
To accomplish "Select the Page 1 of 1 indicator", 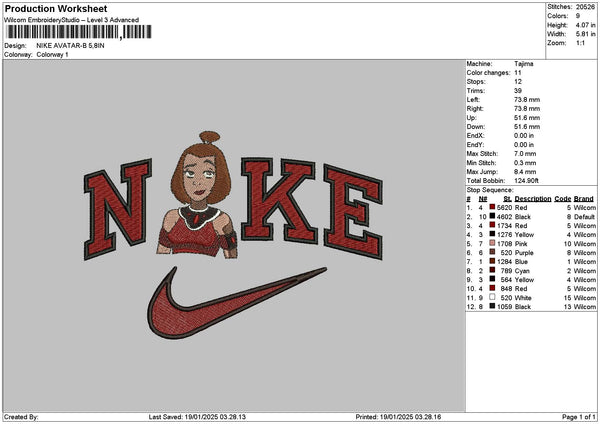I will point(579,417).
